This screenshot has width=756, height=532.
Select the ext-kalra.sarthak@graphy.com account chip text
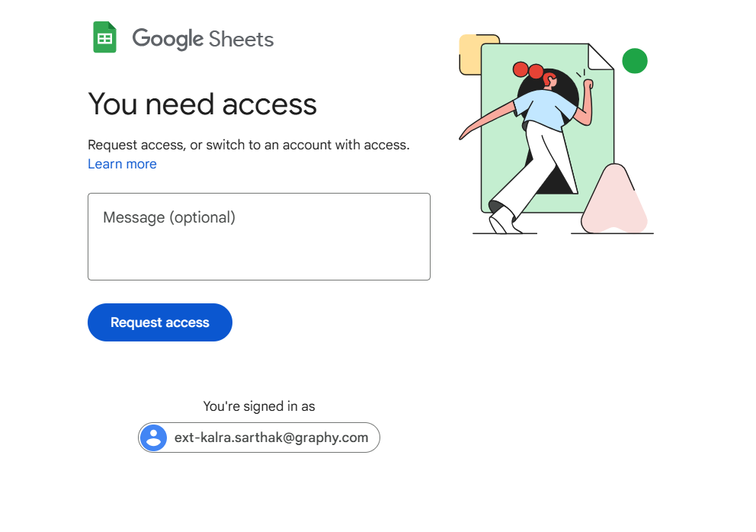(x=271, y=437)
